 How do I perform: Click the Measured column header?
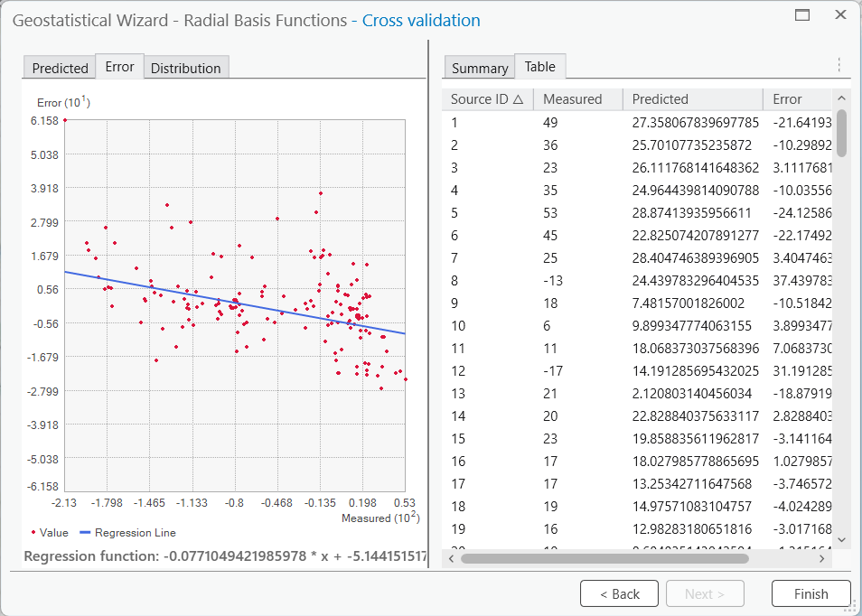click(577, 99)
